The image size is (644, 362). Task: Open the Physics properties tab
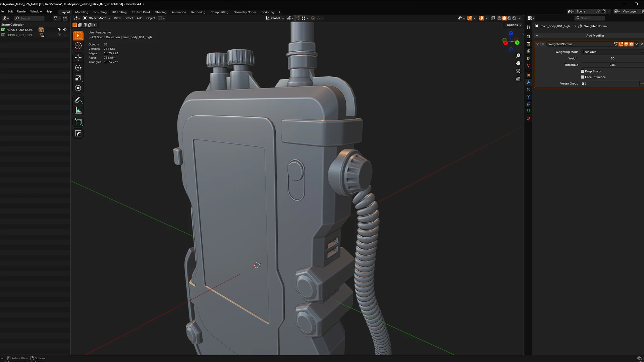coord(529,97)
